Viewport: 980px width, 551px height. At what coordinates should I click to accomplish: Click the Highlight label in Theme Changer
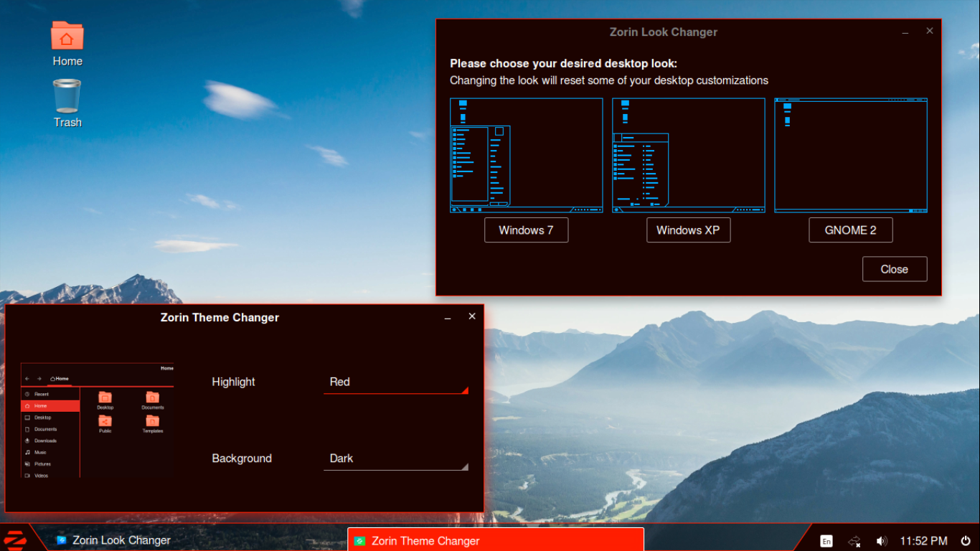click(x=233, y=382)
